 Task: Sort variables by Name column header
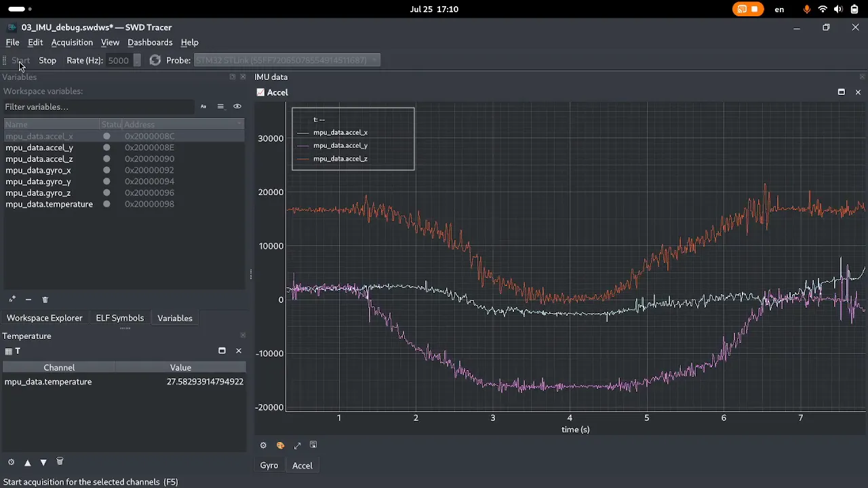click(52, 124)
